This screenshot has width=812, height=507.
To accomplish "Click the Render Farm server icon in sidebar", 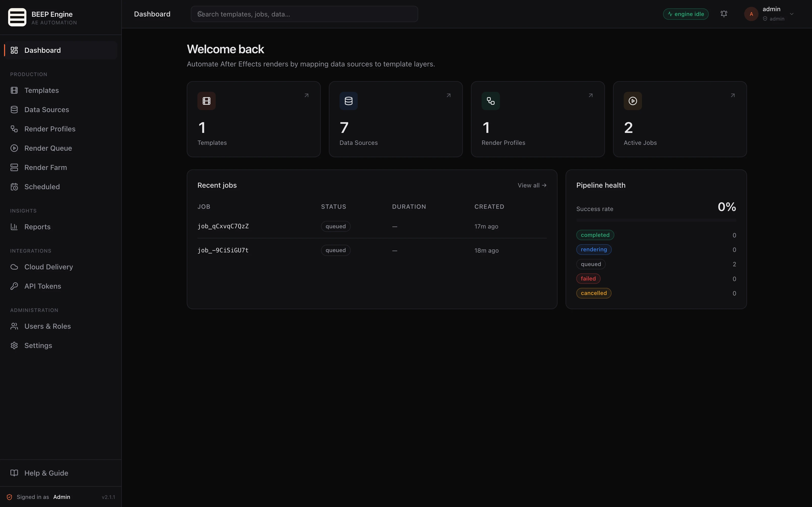I will (14, 167).
